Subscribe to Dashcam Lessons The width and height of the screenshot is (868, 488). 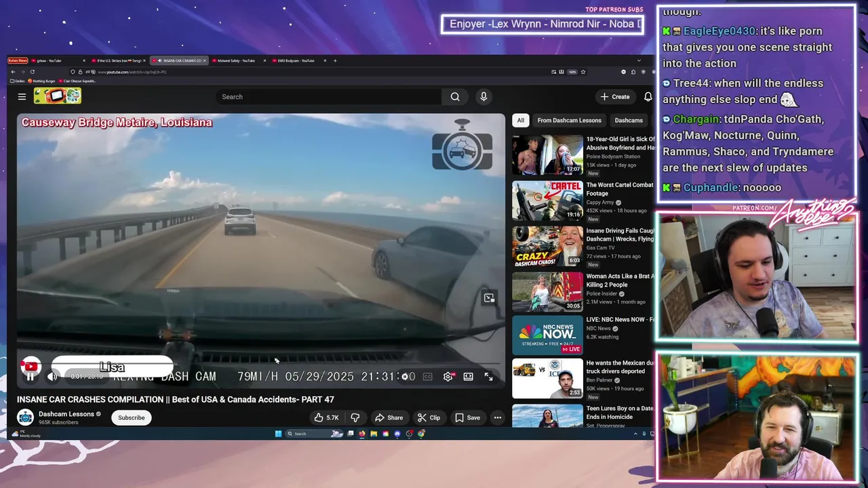tap(132, 418)
